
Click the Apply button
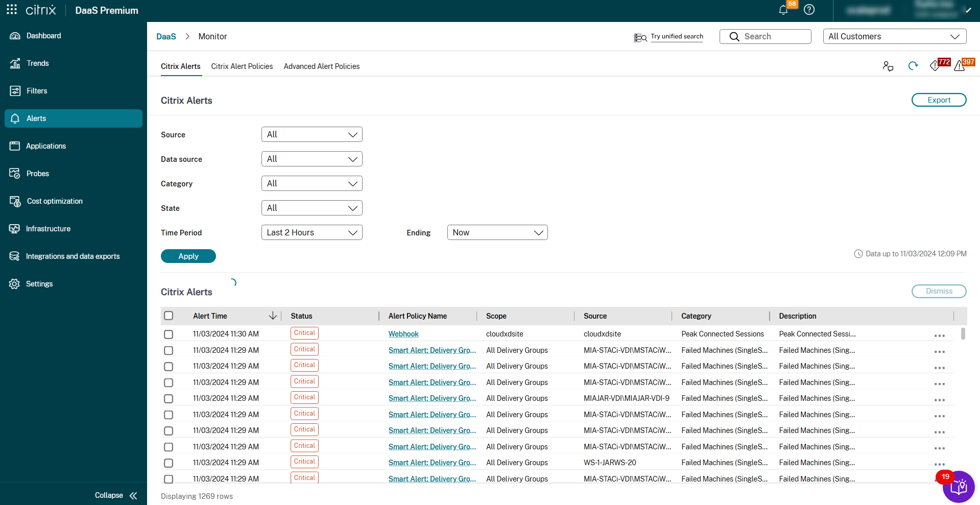(188, 256)
